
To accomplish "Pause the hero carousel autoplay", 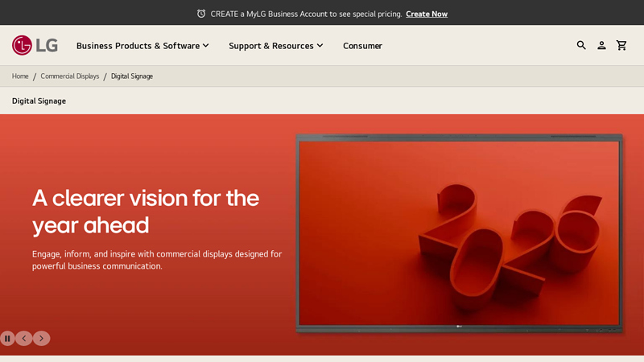I will [7, 339].
